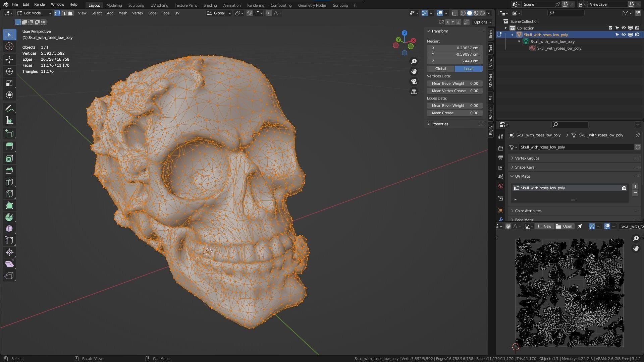The image size is (644, 362).
Task: Switch to the Sculpting workspace tab
Action: pos(136,5)
